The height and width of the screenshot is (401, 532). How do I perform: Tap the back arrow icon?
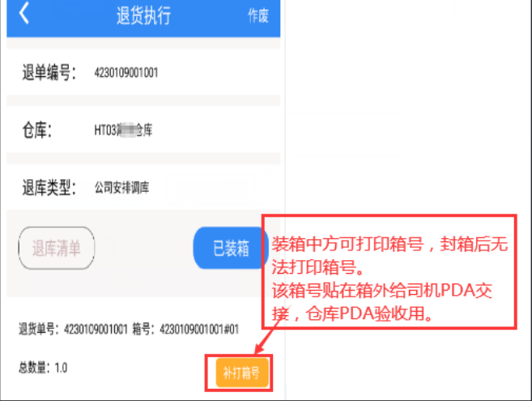click(23, 14)
